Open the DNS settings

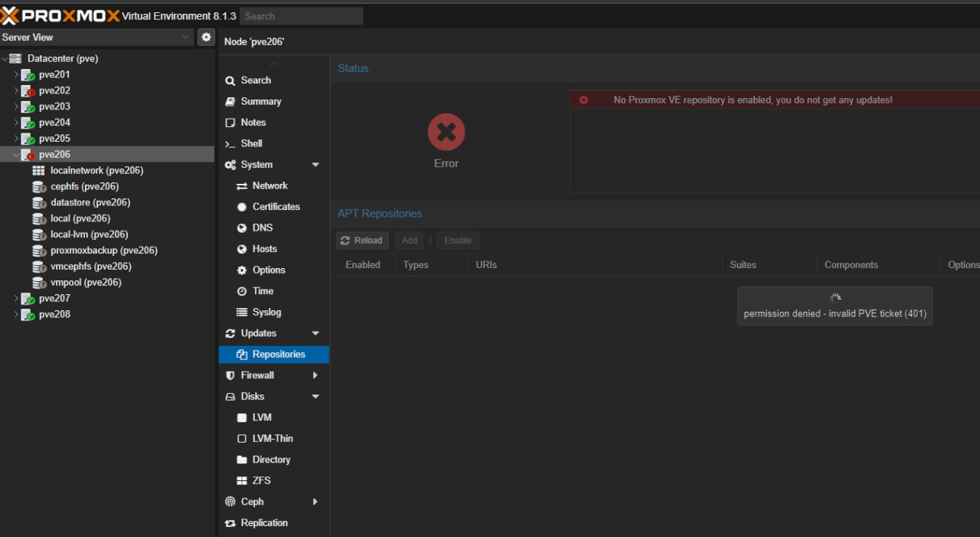[274, 228]
